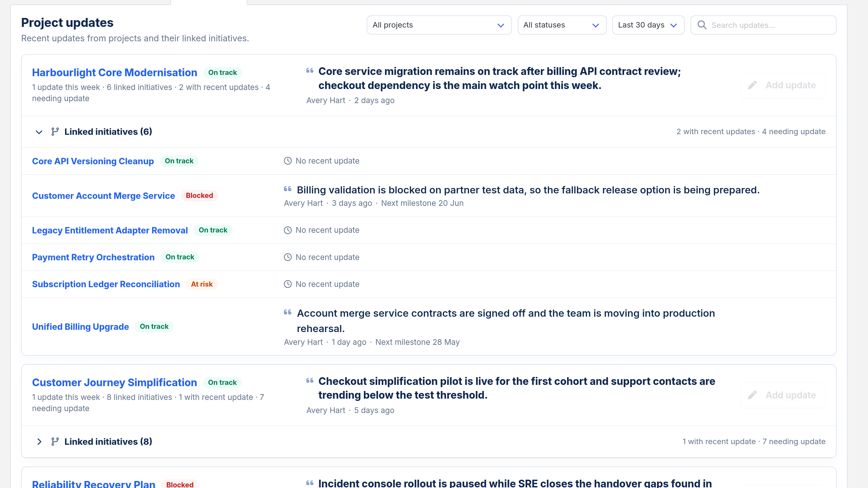Focus the Search updates input field
The width and height of the screenshot is (868, 488).
(x=763, y=25)
